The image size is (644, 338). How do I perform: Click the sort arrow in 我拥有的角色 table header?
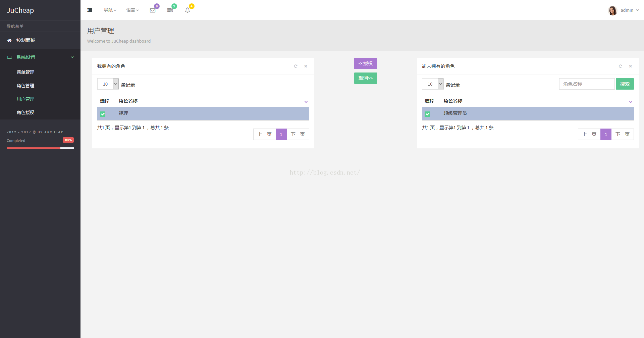point(306,102)
